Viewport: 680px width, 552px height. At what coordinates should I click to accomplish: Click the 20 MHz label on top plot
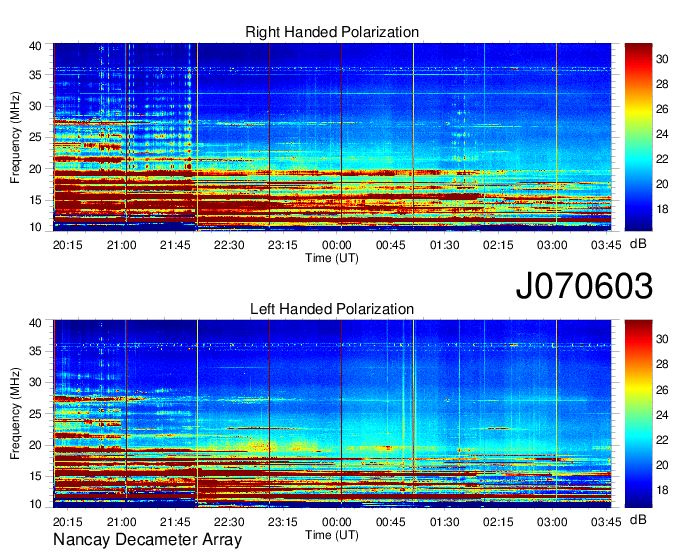pos(35,169)
